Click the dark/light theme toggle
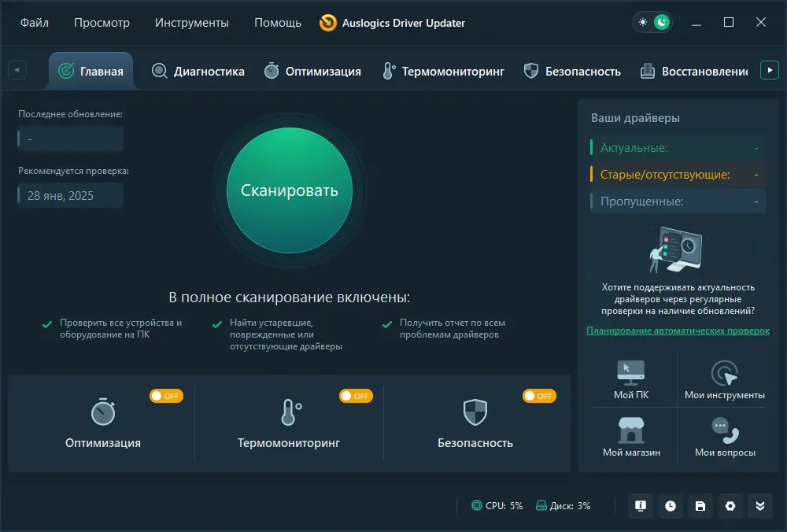787x532 pixels. 652,21
